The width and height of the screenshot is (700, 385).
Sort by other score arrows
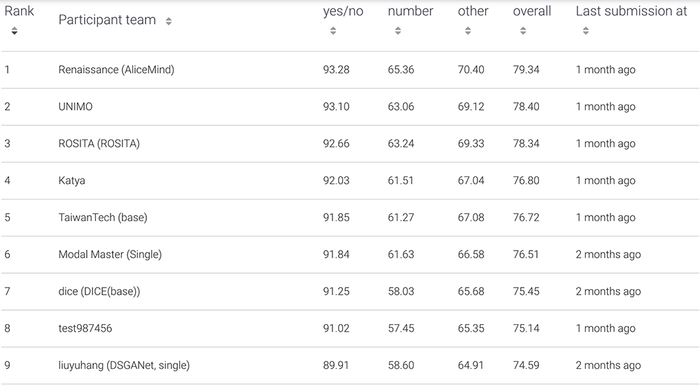coord(468,31)
